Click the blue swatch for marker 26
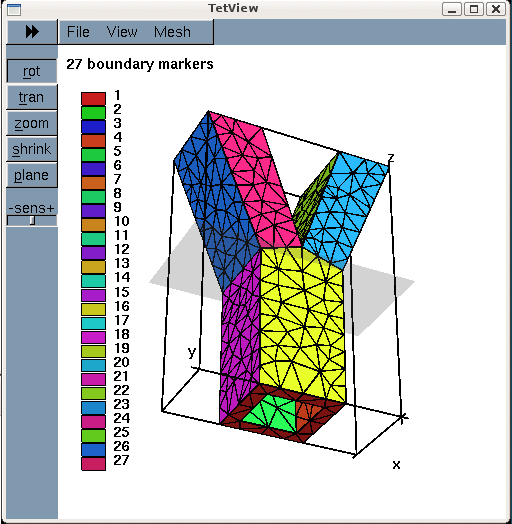The width and height of the screenshot is (512, 524). click(94, 450)
